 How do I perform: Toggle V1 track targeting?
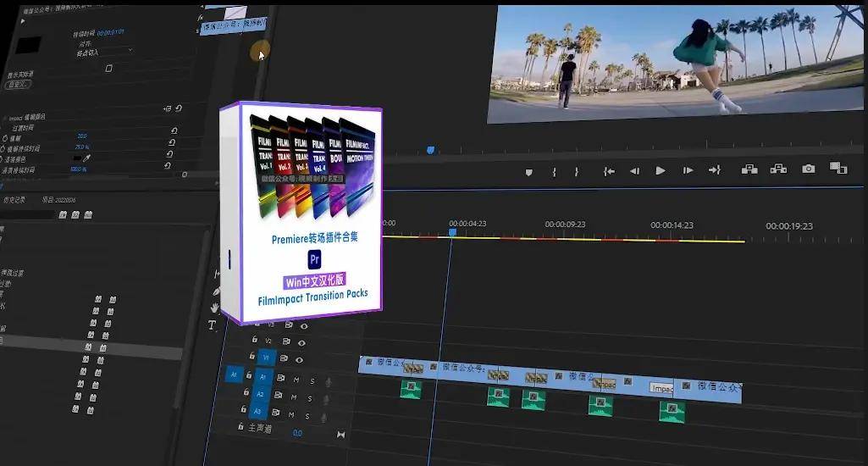pos(266,358)
